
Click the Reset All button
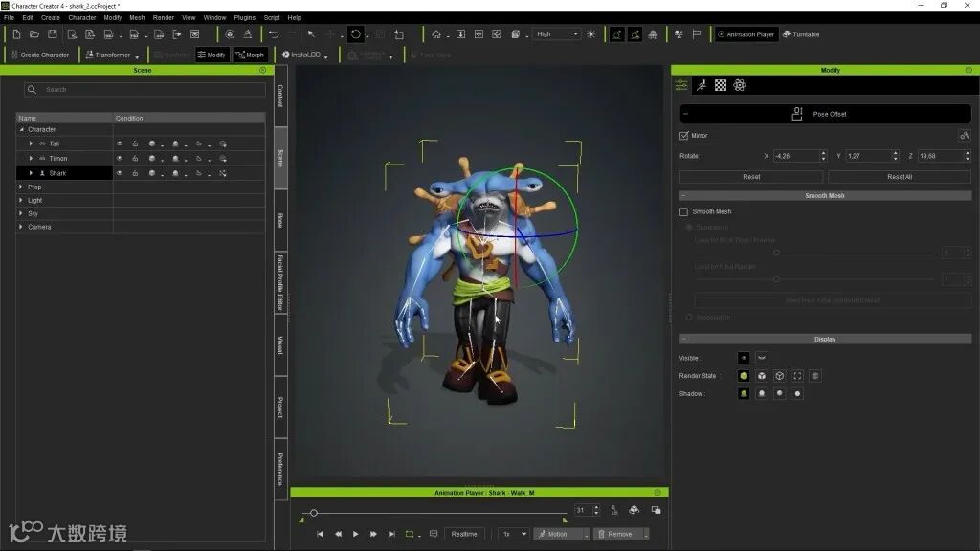(x=899, y=177)
